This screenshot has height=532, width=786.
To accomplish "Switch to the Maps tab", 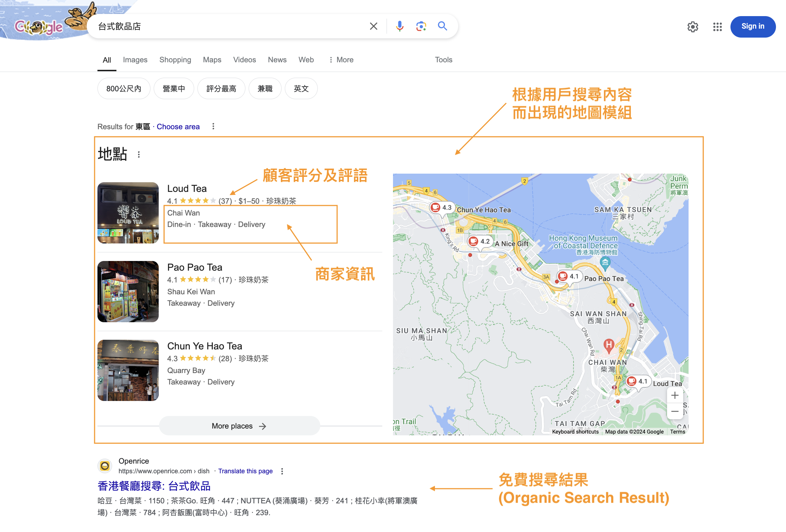I will (x=212, y=60).
